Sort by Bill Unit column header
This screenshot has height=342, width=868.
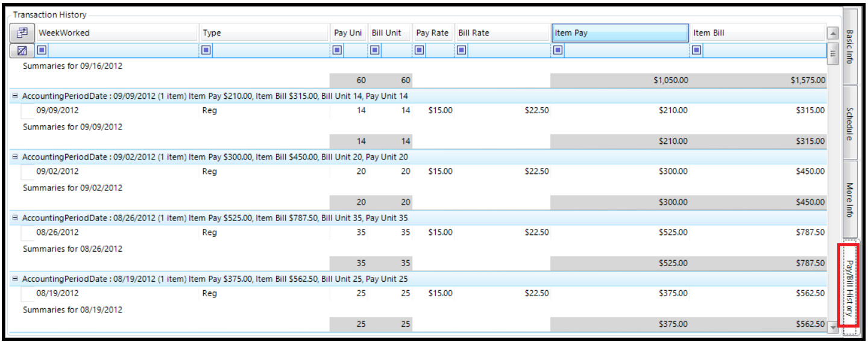pyautogui.click(x=390, y=33)
